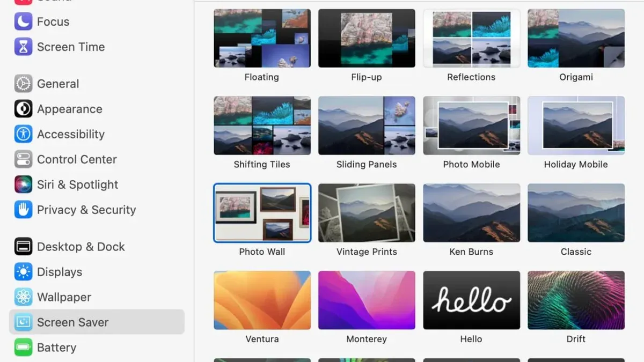The width and height of the screenshot is (644, 362).
Task: Click the "Sliding Panels" caption text
Action: point(367,165)
